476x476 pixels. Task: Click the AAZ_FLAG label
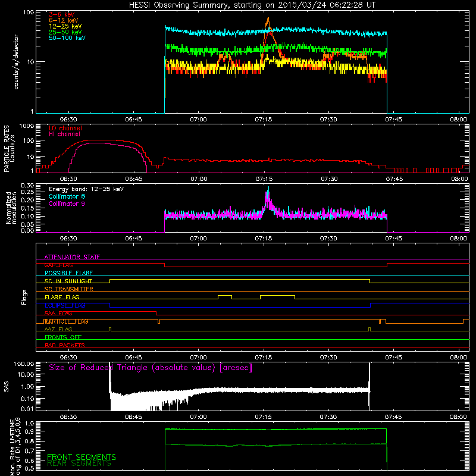[58, 329]
